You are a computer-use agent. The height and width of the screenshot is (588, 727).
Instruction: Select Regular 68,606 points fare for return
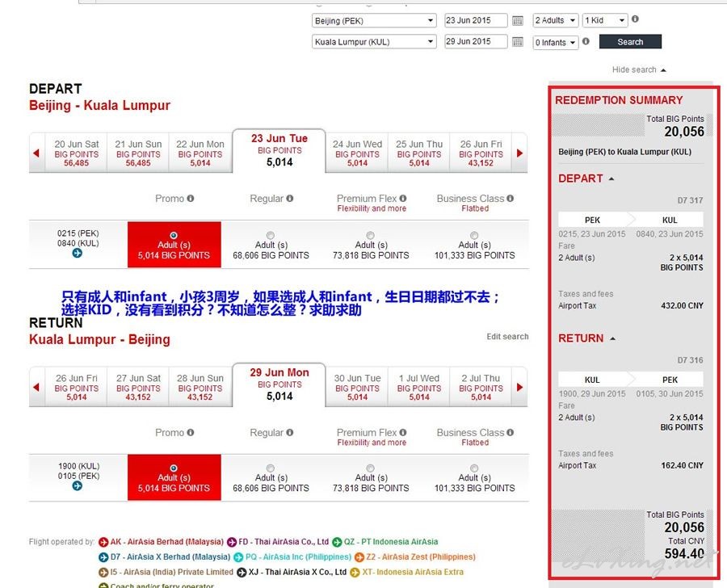point(271,468)
